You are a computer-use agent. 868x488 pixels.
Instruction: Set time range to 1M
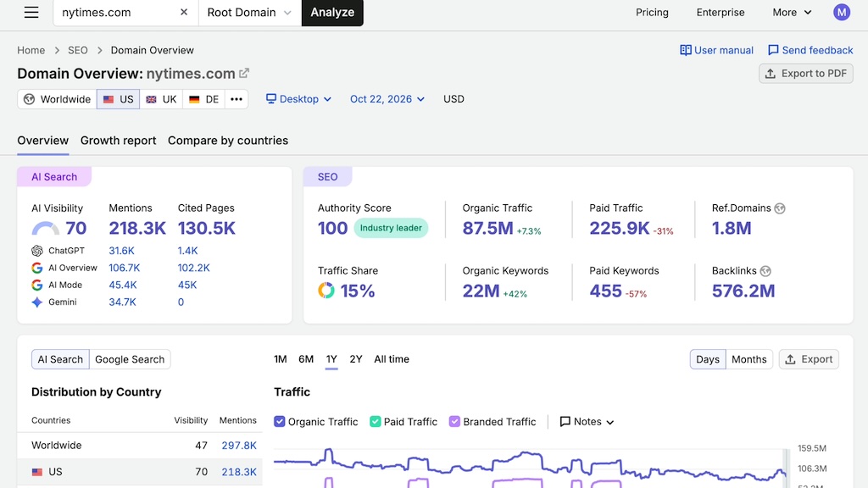(280, 359)
